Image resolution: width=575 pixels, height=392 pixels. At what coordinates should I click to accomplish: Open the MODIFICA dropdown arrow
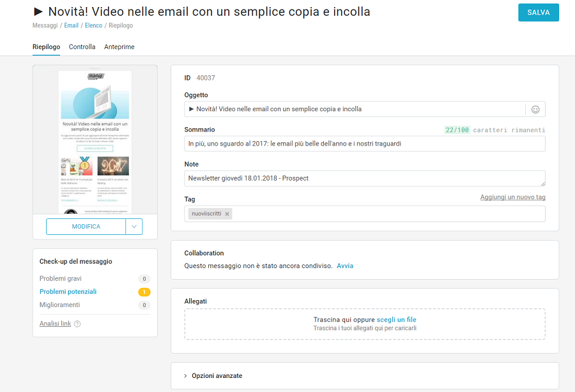pyautogui.click(x=134, y=227)
